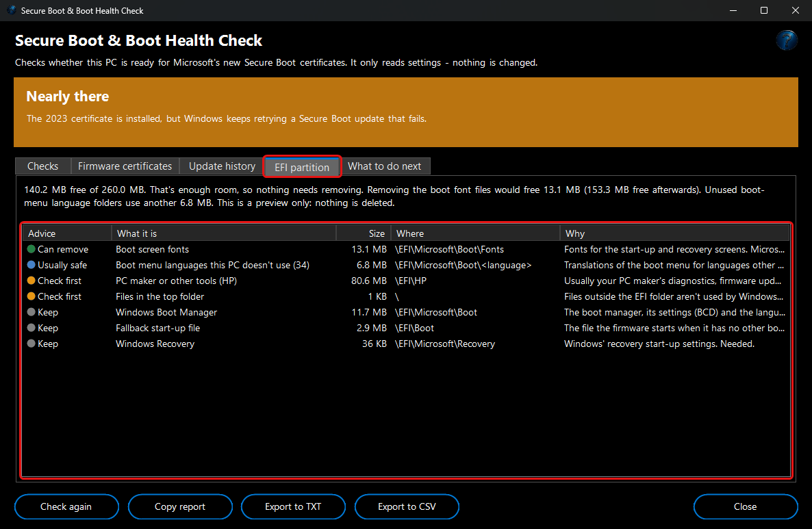The image size is (812, 529).
Task: Go to What to do next tab
Action: click(385, 166)
